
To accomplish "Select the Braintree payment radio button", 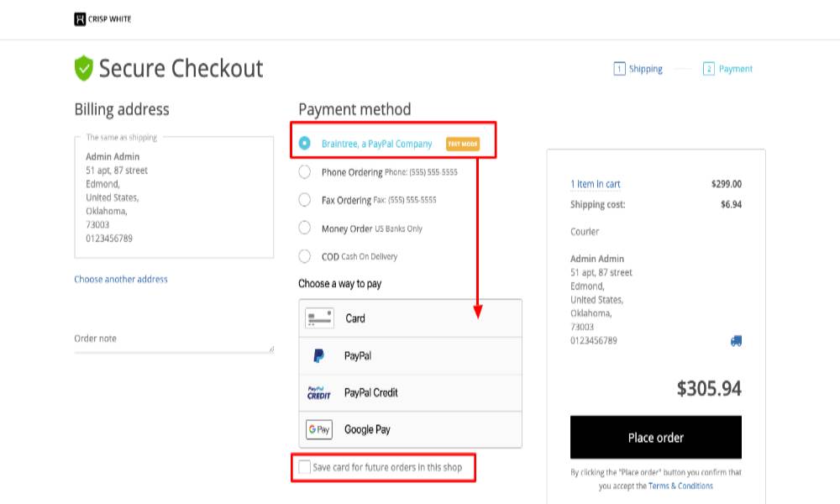I will [x=305, y=144].
